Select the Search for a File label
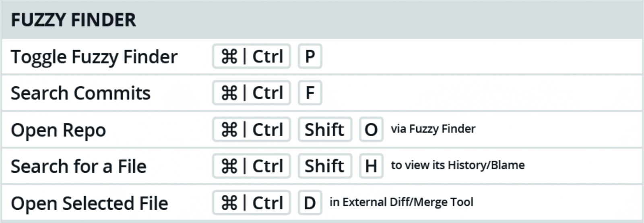Screen dimensions: 644x223 point(78,166)
